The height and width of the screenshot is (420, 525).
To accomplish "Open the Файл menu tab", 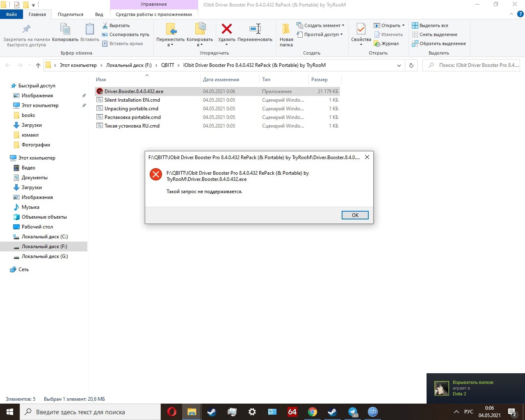I will 11,14.
